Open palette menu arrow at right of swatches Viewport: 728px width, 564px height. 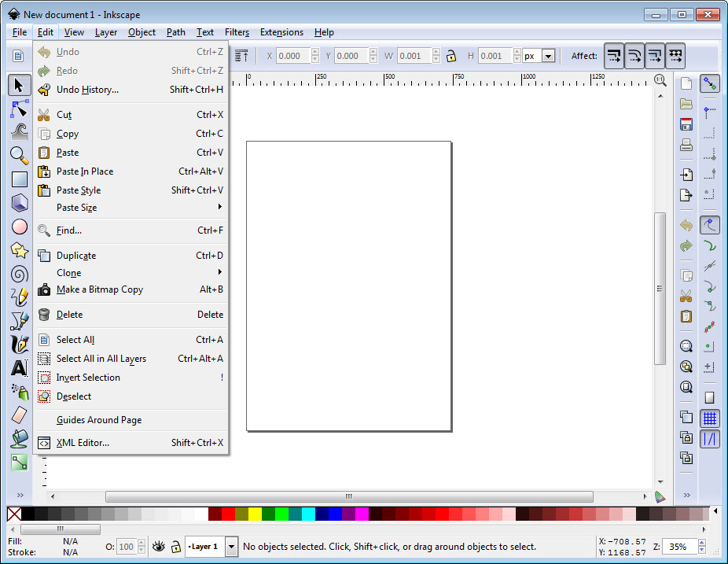[715, 511]
